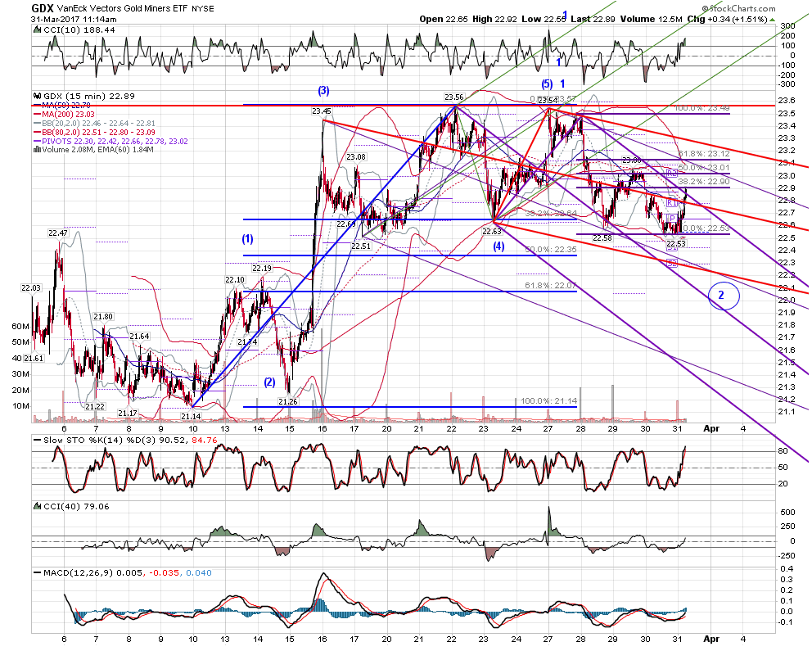Click the CCI(40) 79.06 legend text
Image resolution: width=812 pixels, height=651 pixels.
click(x=77, y=507)
